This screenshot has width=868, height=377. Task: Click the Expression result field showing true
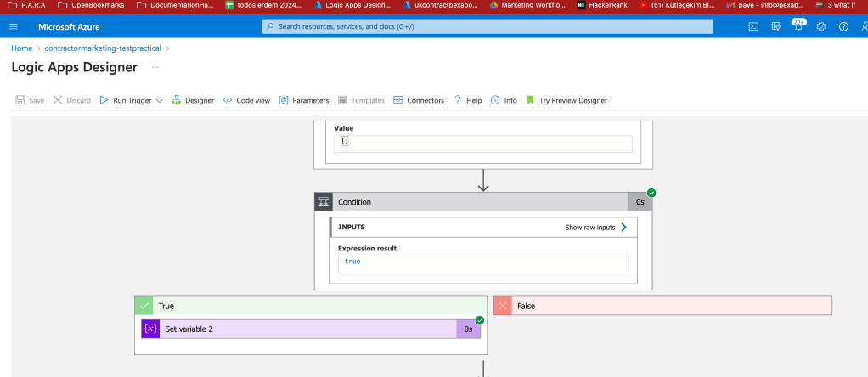tap(483, 264)
